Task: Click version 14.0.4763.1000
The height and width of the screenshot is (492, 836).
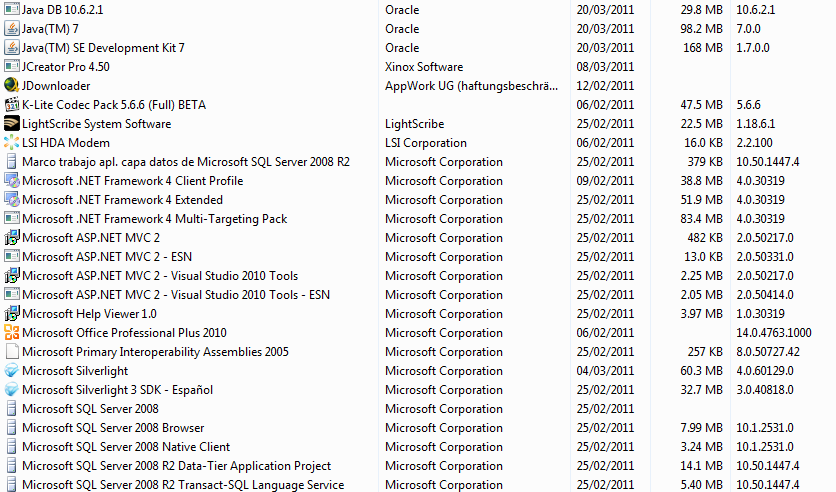Action: click(774, 333)
